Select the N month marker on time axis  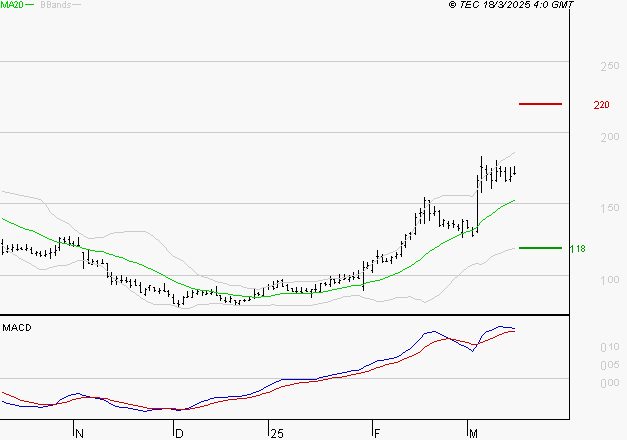[x=80, y=432]
